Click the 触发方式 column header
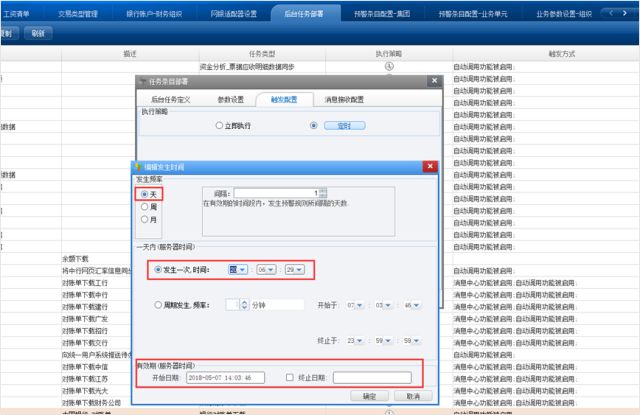The height and width of the screenshot is (415, 640). pyautogui.click(x=562, y=54)
